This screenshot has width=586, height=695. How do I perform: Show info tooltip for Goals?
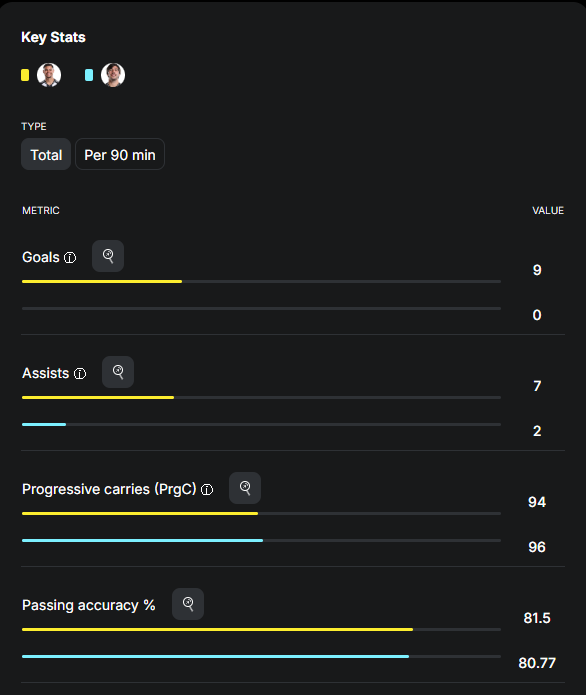pyautogui.click(x=70, y=258)
